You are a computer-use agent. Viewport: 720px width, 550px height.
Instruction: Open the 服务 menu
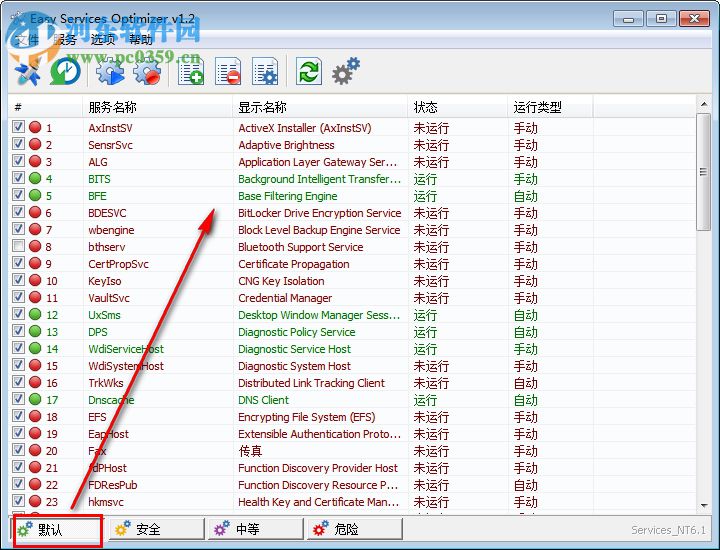65,40
